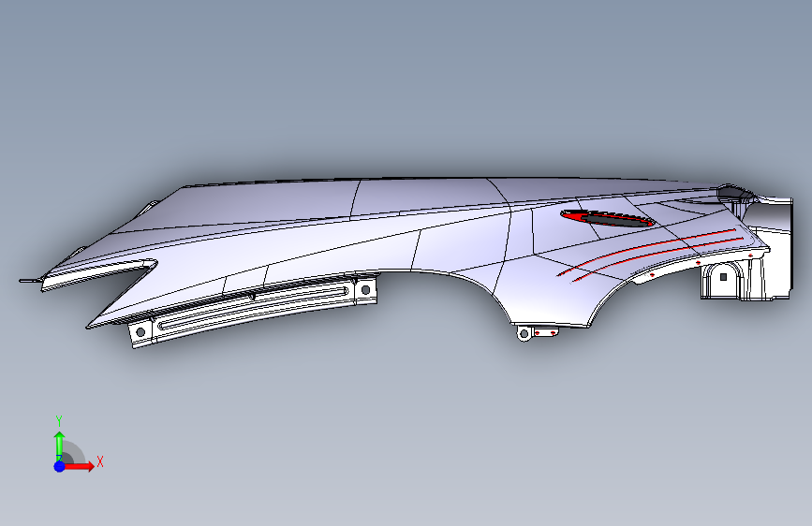812x526 pixels.
Task: Select the square-holed bracket at fender's right end
Action: click(x=723, y=280)
